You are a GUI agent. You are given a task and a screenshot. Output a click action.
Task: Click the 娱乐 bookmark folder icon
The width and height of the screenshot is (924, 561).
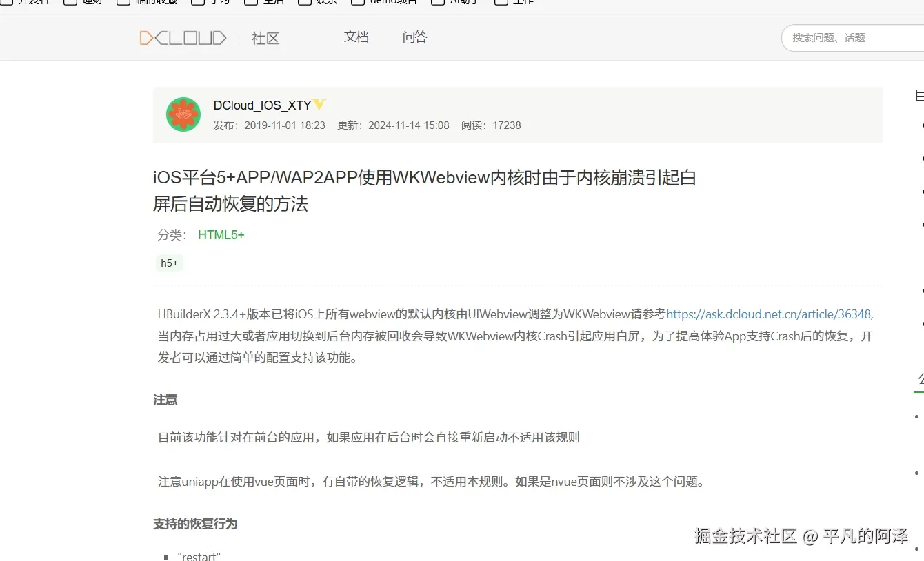(x=304, y=3)
